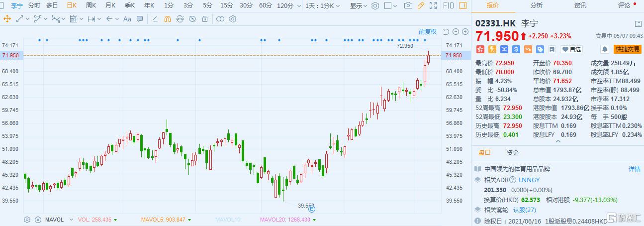Click the comment bubble annotation tool
The height and width of the screenshot is (226, 644).
[x=140, y=19]
